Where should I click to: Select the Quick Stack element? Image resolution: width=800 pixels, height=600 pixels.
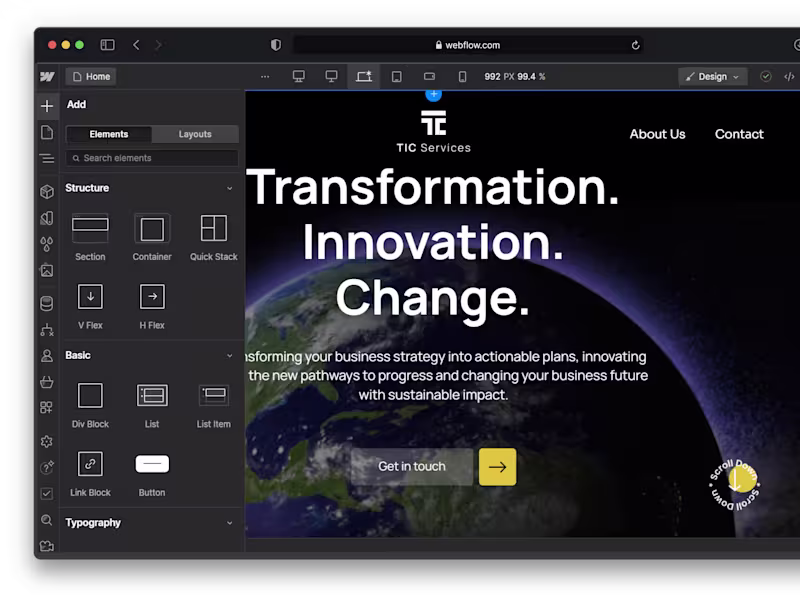pos(214,238)
